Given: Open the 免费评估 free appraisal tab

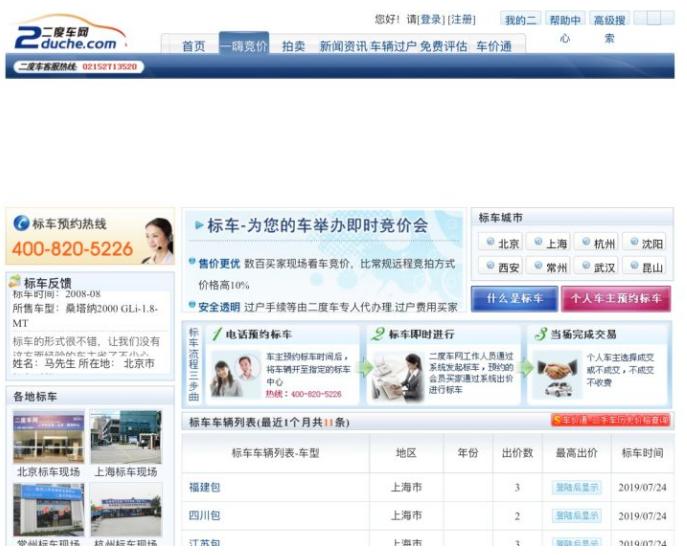Looking at the screenshot, I should click(x=443, y=46).
